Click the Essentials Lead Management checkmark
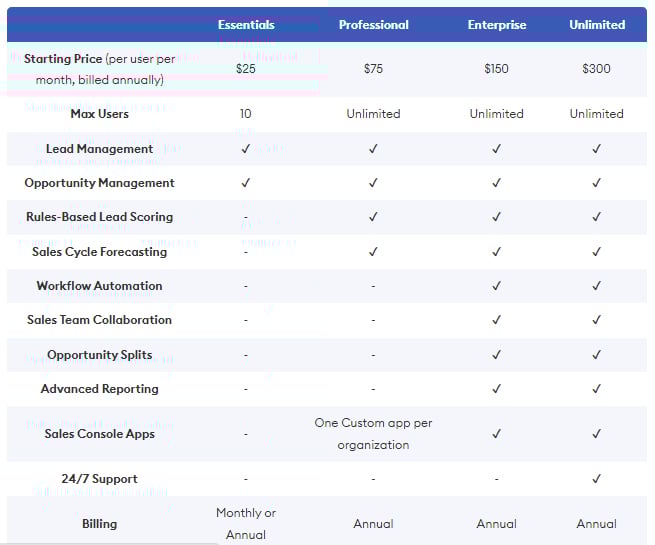 (246, 149)
